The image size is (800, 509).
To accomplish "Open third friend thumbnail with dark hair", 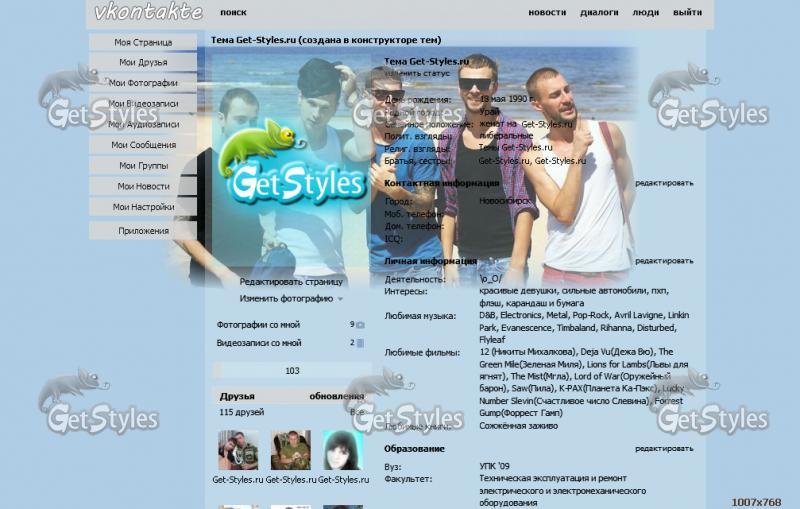I will point(343,450).
